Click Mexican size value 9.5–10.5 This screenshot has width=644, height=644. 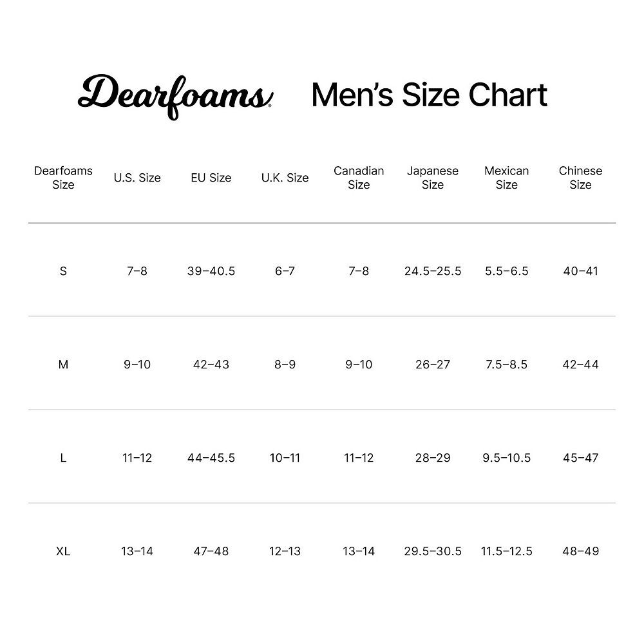pyautogui.click(x=506, y=458)
